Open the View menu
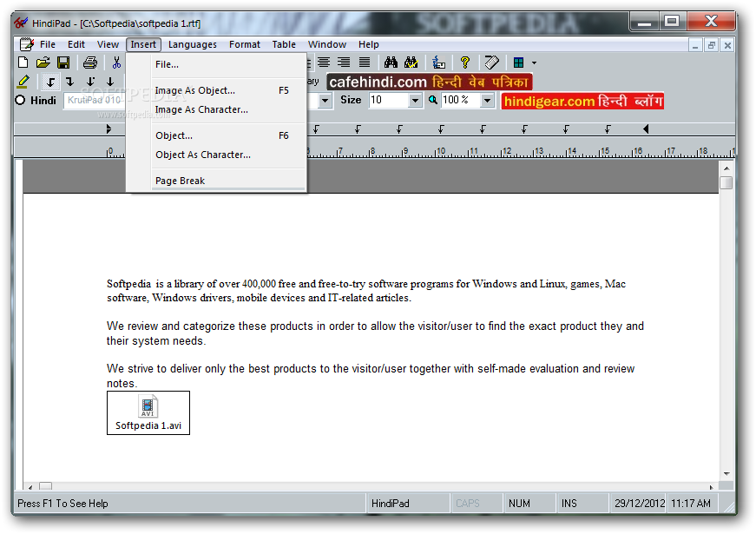The width and height of the screenshot is (756, 534). pyautogui.click(x=108, y=44)
